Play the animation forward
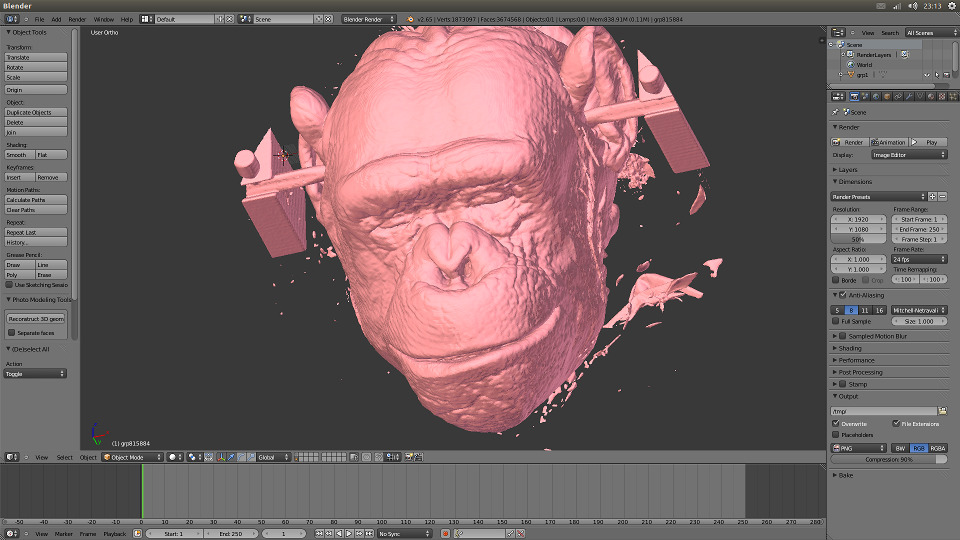 [349, 533]
